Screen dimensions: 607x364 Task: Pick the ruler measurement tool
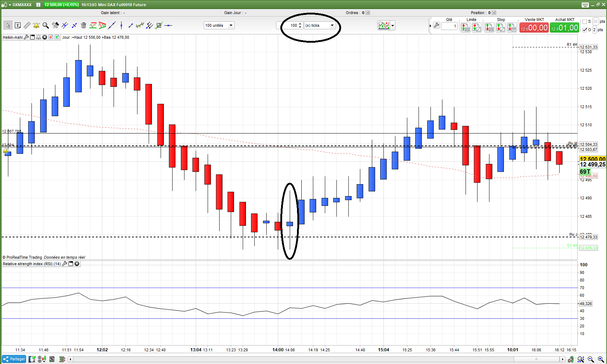[x=27, y=25]
